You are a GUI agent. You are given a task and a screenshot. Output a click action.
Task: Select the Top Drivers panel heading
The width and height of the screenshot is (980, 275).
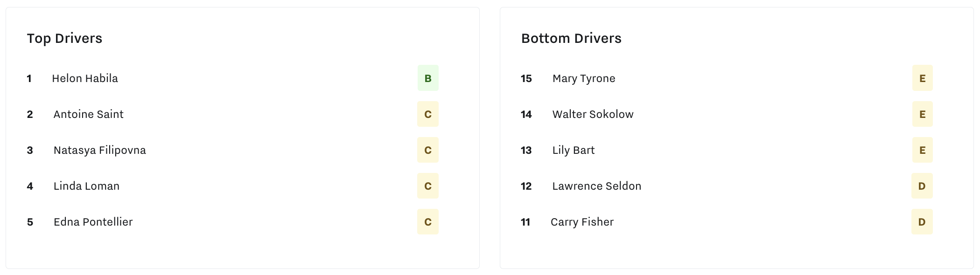point(65,38)
